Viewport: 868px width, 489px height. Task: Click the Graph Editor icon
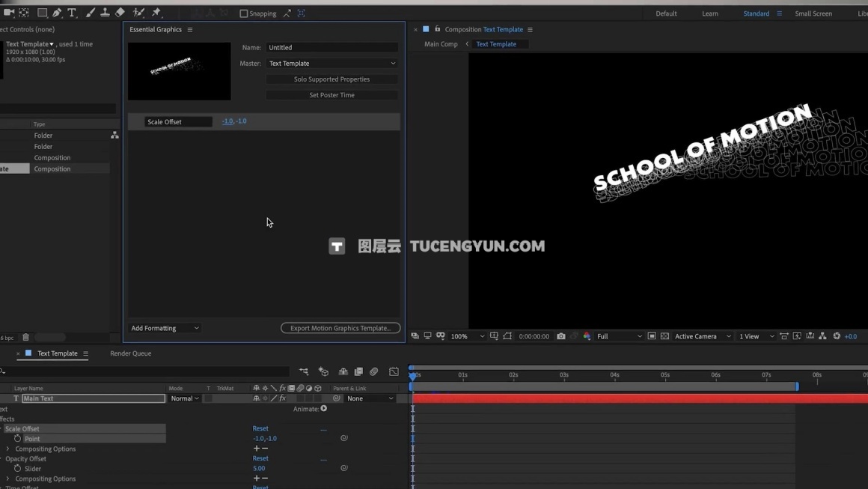[394, 371]
